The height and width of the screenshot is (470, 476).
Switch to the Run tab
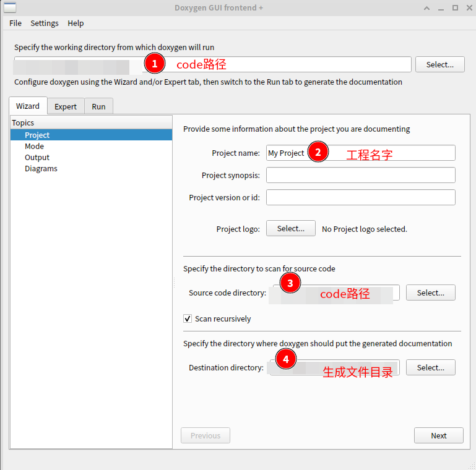tap(98, 107)
